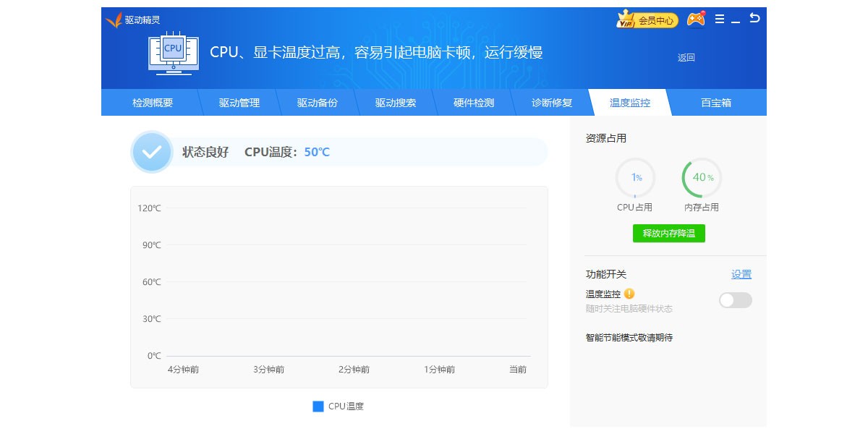Click the 内存占用 label

(702, 208)
